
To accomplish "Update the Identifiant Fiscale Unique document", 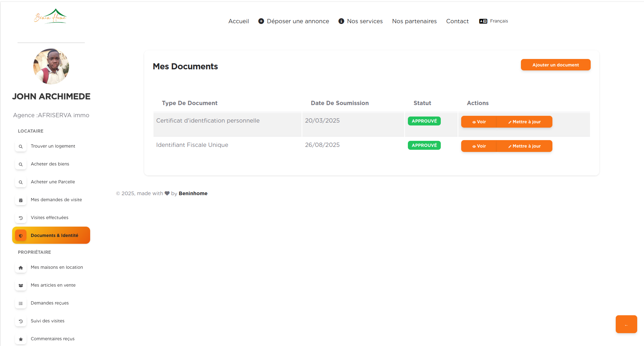I will [x=525, y=146].
